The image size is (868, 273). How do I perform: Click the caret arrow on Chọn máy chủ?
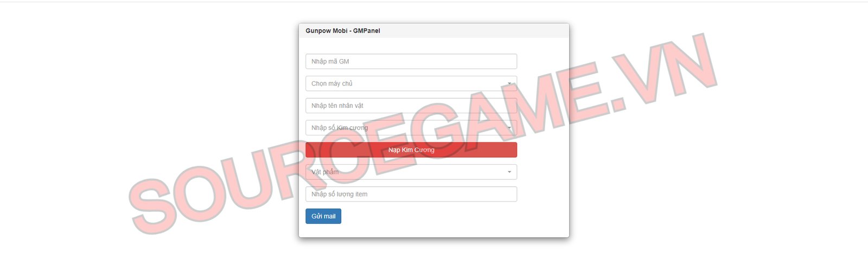click(x=509, y=83)
